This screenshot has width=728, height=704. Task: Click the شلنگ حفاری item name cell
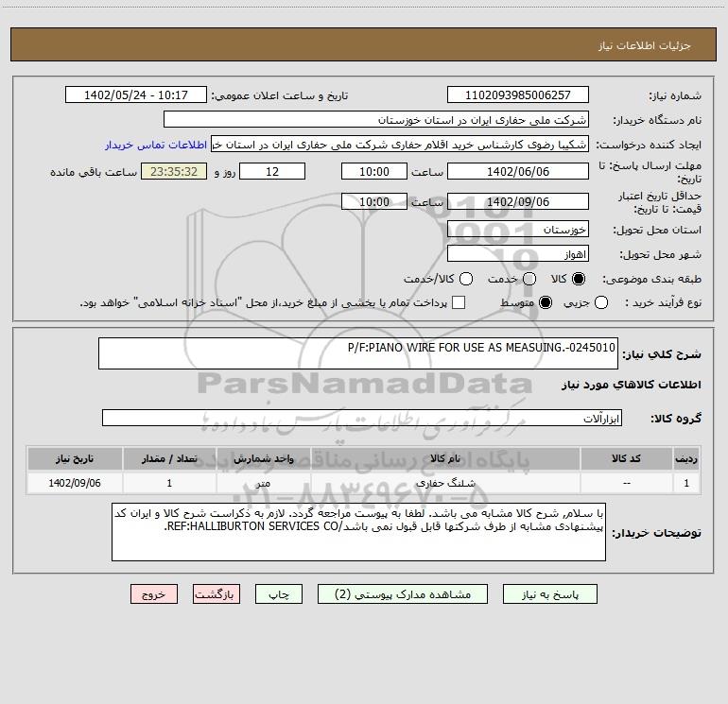click(445, 483)
